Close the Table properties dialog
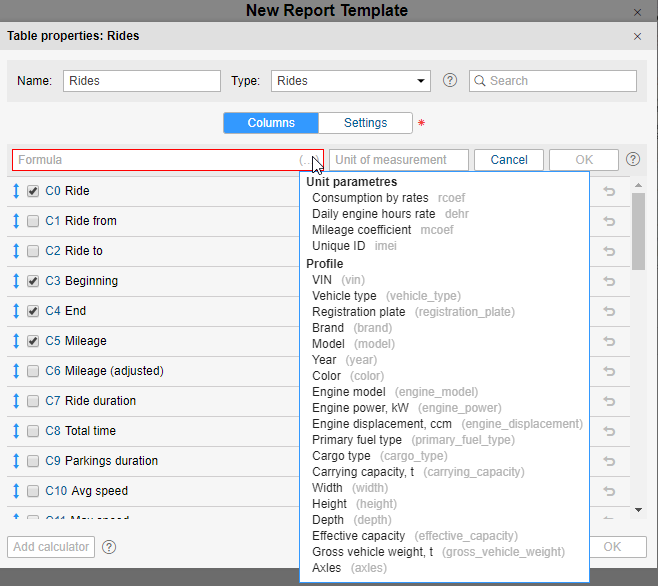Viewport: 658px width, 586px height. [638, 36]
